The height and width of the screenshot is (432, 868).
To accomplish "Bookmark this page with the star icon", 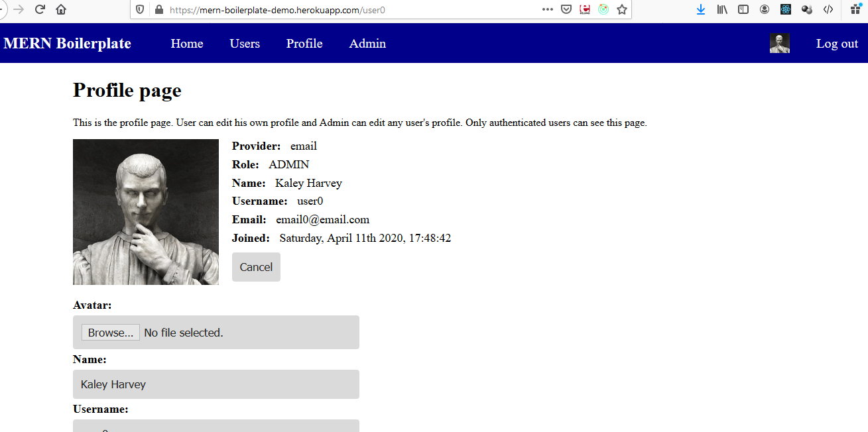I will tap(622, 9).
